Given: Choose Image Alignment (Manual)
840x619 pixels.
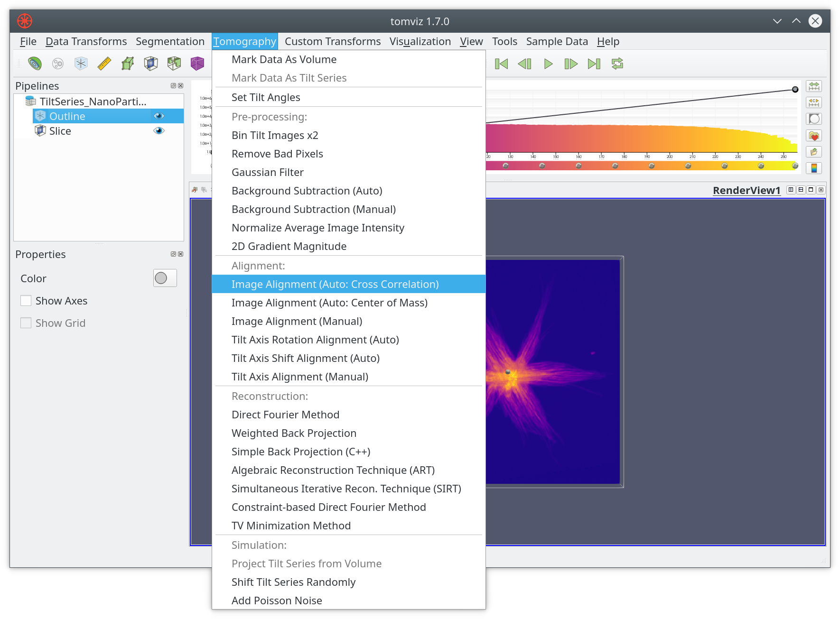Looking at the screenshot, I should [349, 321].
